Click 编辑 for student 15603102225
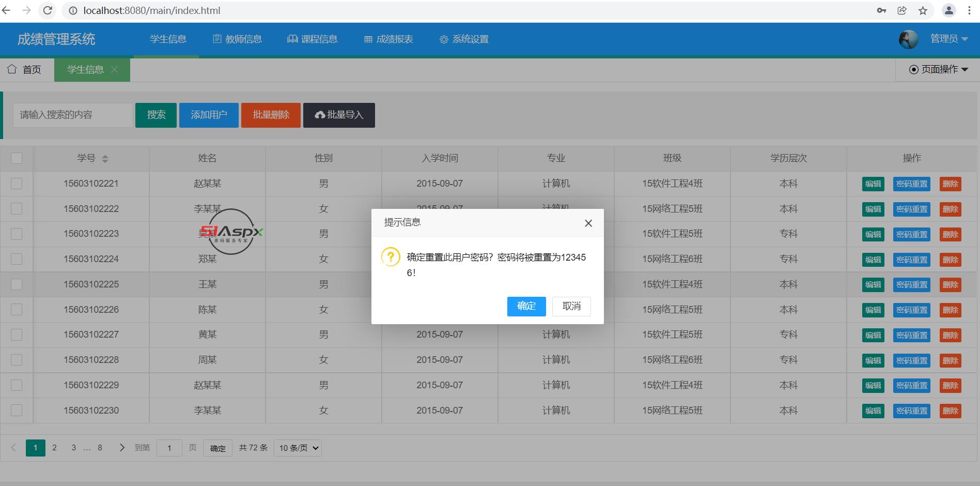 pos(873,285)
